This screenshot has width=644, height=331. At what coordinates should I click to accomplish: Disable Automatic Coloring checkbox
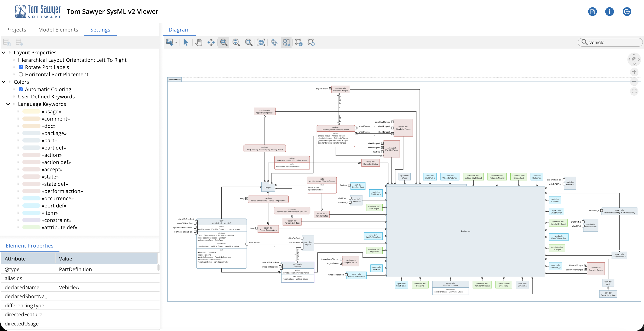21,89
